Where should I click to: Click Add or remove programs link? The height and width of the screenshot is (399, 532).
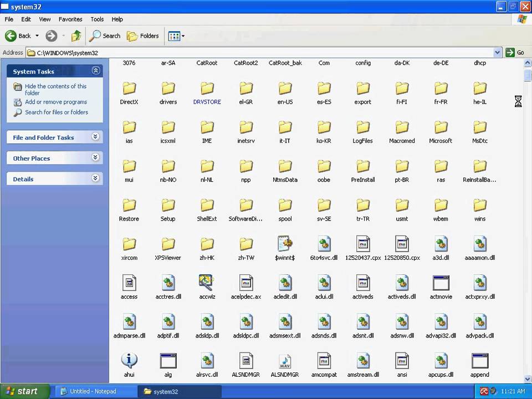coord(56,102)
